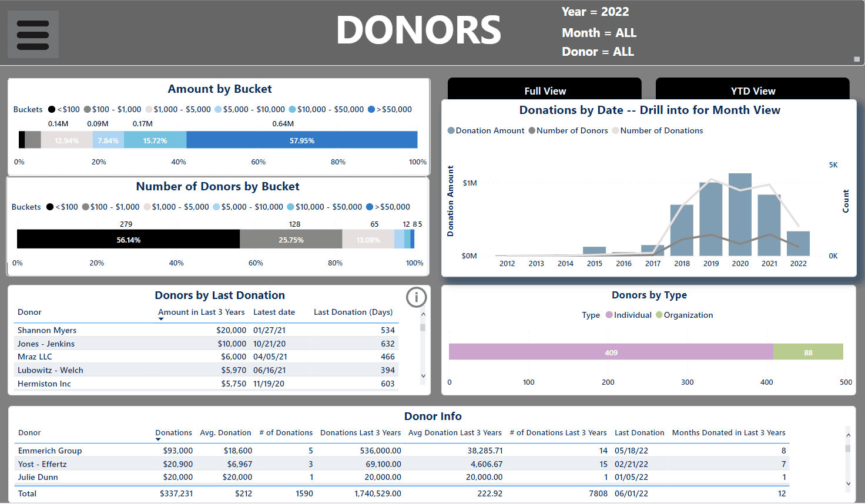Switch to YTD View tab

tap(753, 90)
